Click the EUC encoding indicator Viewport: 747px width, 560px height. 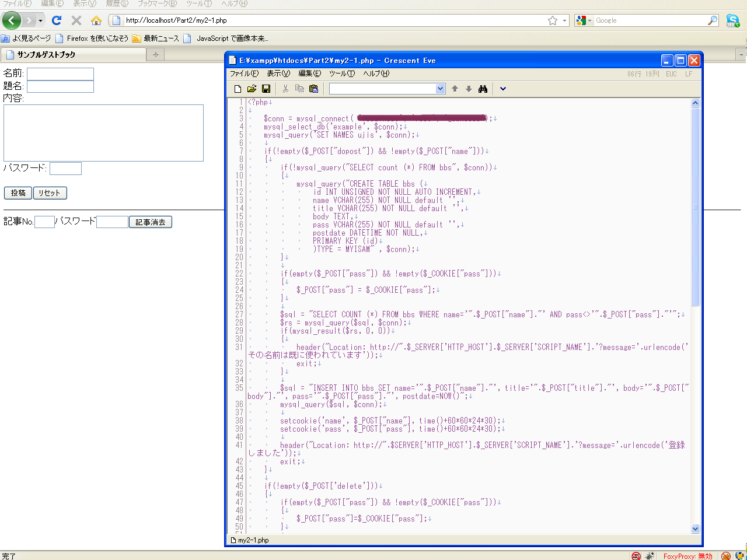click(x=671, y=74)
